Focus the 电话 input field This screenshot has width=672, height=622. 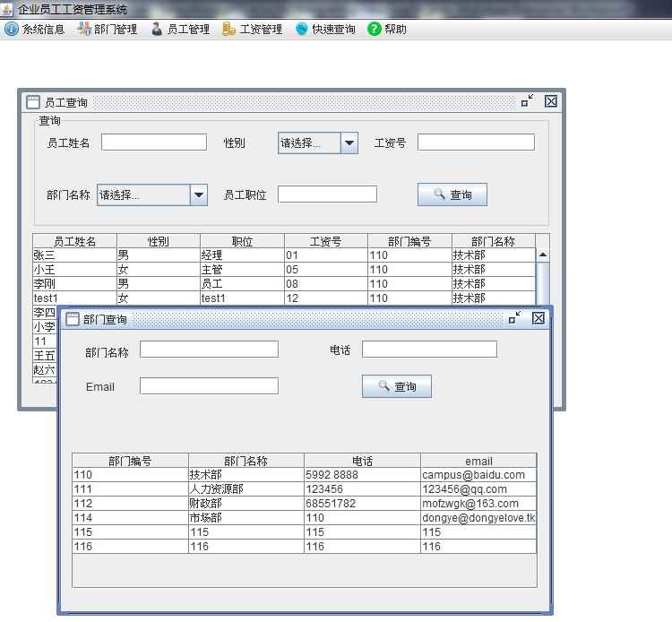click(429, 350)
